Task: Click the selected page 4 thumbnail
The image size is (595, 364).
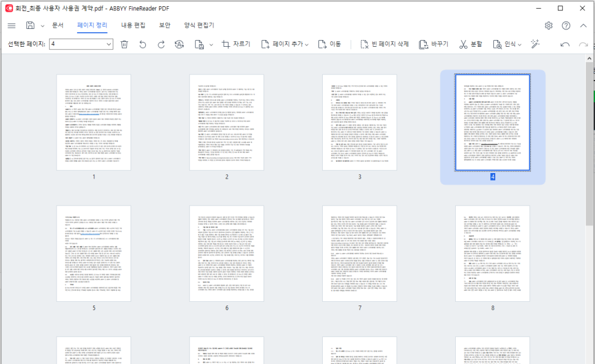Action: (x=493, y=122)
